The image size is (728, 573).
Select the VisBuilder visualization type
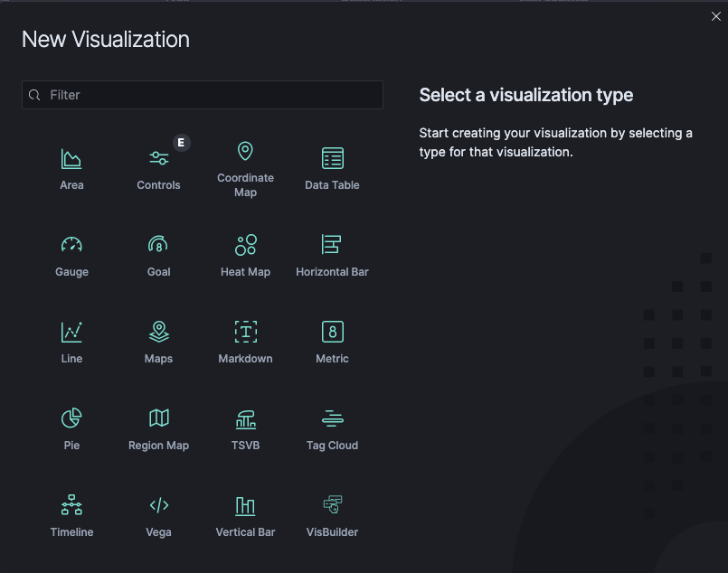[332, 515]
